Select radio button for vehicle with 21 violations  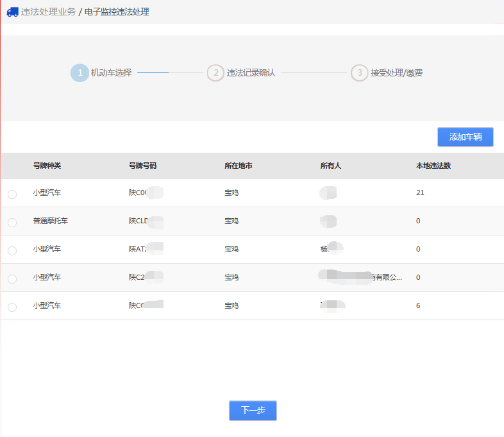click(12, 194)
